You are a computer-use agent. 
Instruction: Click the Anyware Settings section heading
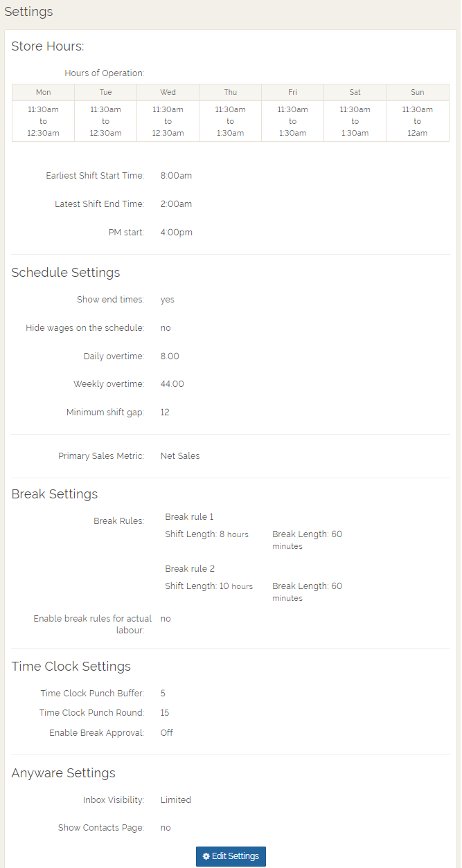pyautogui.click(x=63, y=772)
